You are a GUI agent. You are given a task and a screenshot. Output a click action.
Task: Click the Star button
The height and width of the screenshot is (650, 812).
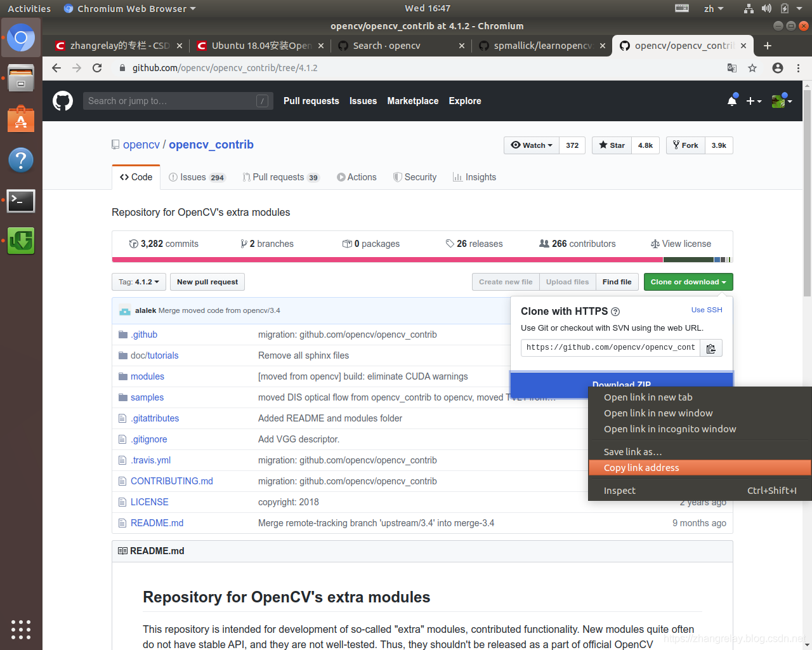point(612,145)
